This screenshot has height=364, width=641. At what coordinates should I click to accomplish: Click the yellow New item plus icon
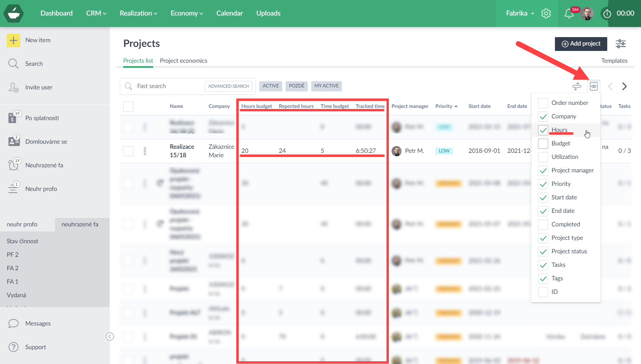pyautogui.click(x=14, y=40)
